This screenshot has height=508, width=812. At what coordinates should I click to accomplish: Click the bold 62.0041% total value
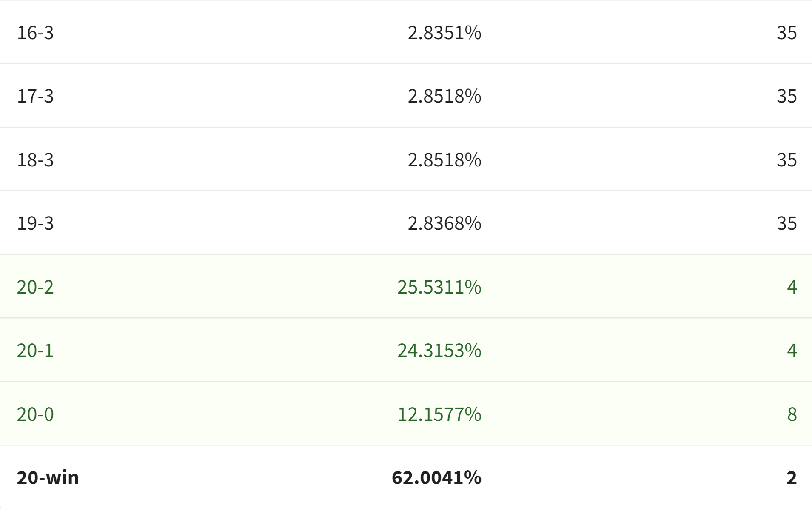click(x=436, y=478)
